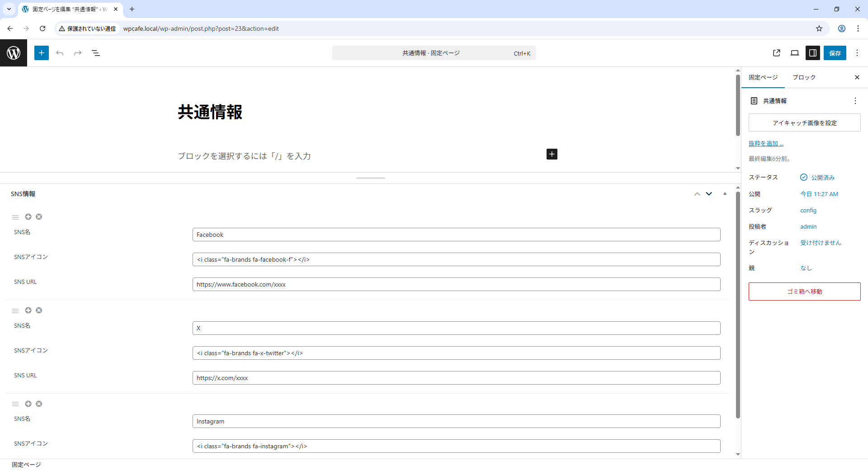Click the Facebook SNS URL field

tap(456, 284)
